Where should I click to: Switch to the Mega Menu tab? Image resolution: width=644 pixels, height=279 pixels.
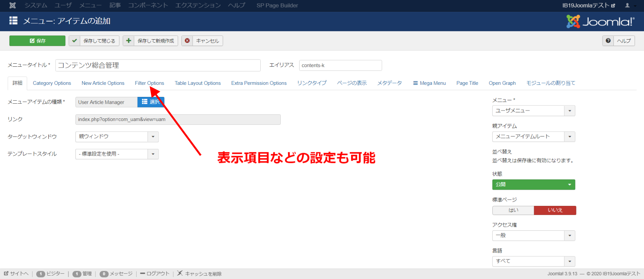pos(429,83)
